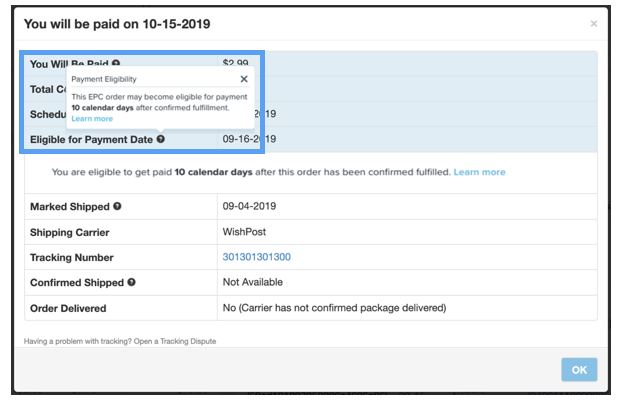
Task: Click the $2.99 payment amount
Action: click(236, 64)
